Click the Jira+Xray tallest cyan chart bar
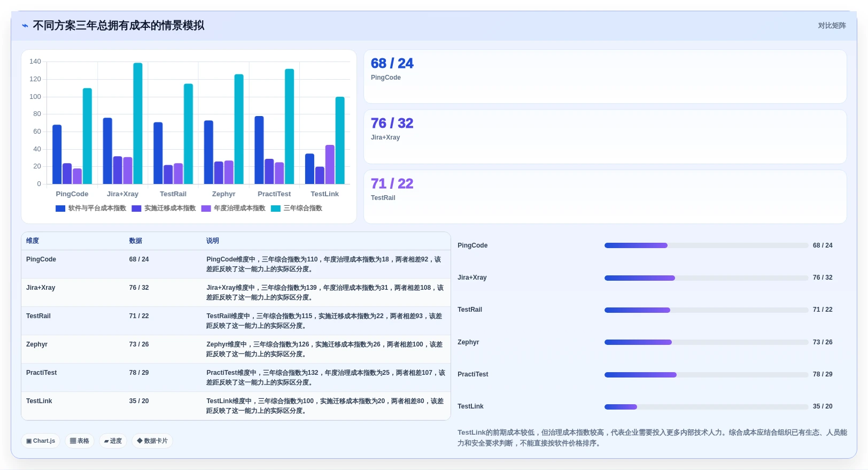 (138, 124)
